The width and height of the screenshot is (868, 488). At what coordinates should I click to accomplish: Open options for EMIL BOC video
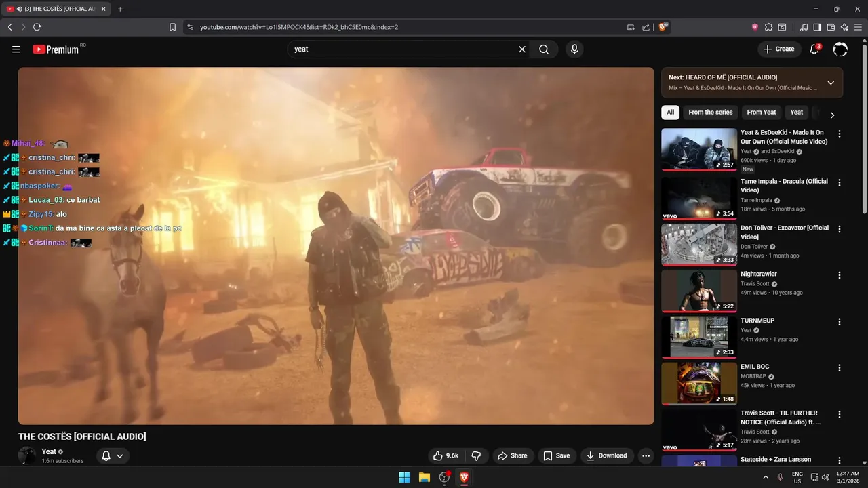point(840,367)
